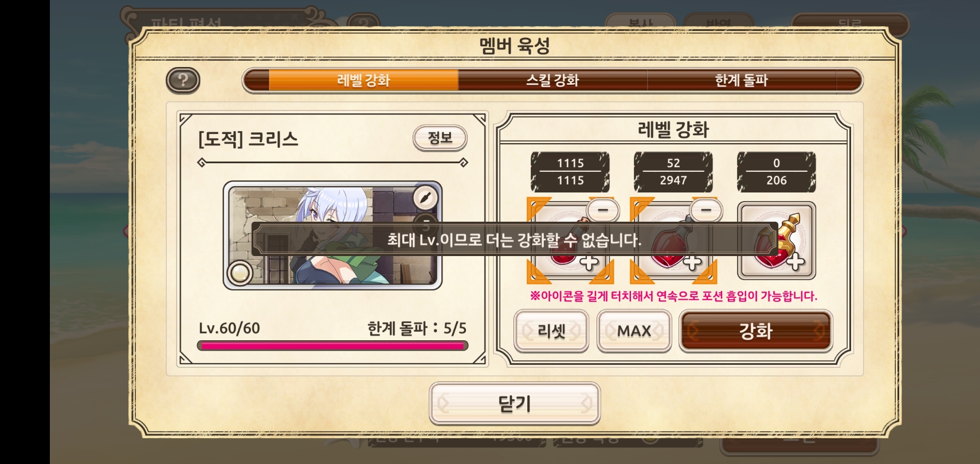Click the question mark help icon

click(183, 80)
